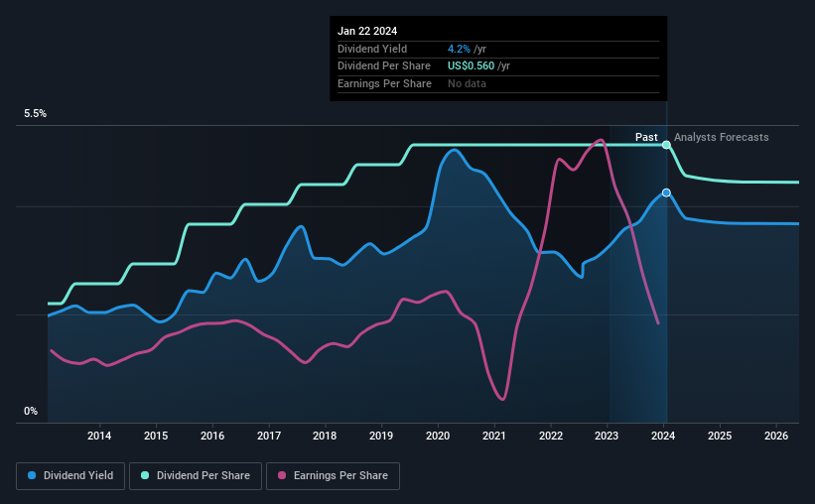Click the 2017 x-axis year label
This screenshot has height=504, width=815.
[269, 436]
